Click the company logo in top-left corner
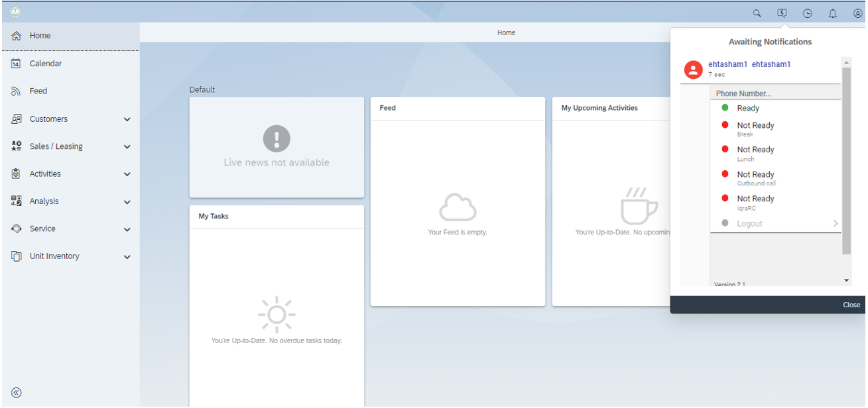Image resolution: width=868 pixels, height=408 pixels. click(x=15, y=12)
